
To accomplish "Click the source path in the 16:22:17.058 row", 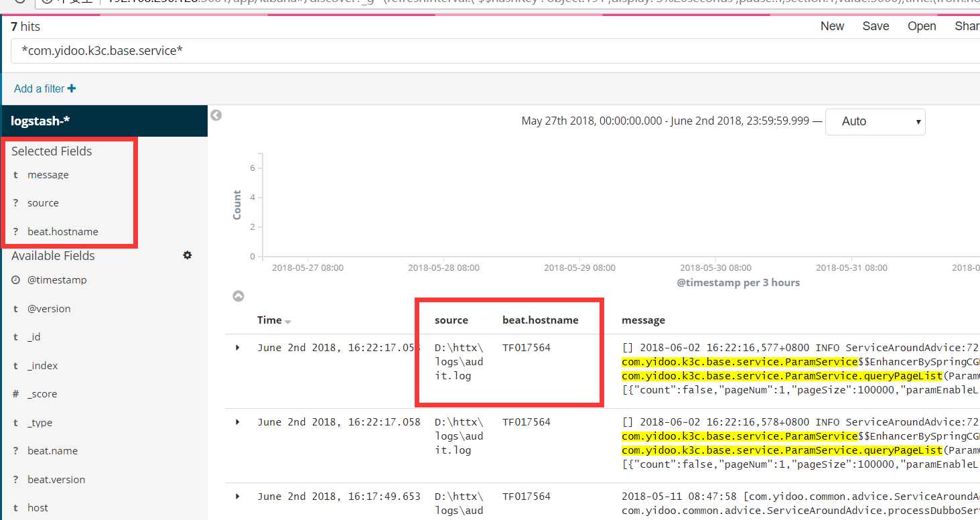I will pos(459,436).
